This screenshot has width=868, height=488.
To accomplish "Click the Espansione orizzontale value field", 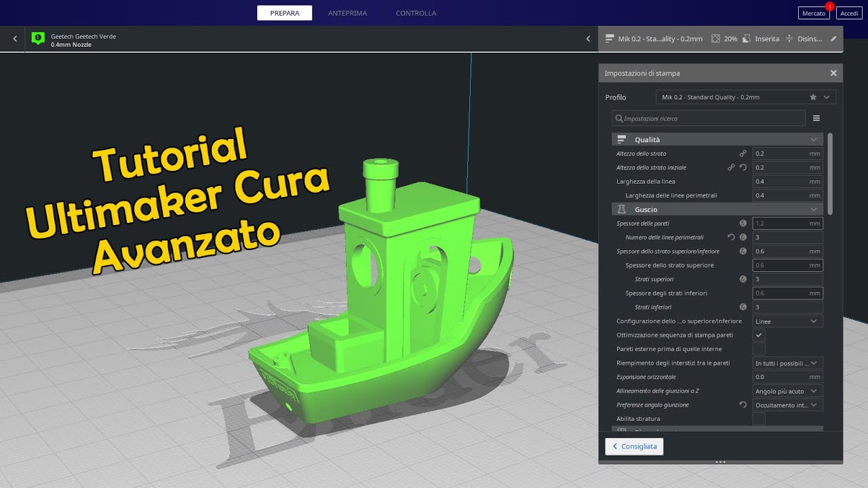I will tap(788, 377).
